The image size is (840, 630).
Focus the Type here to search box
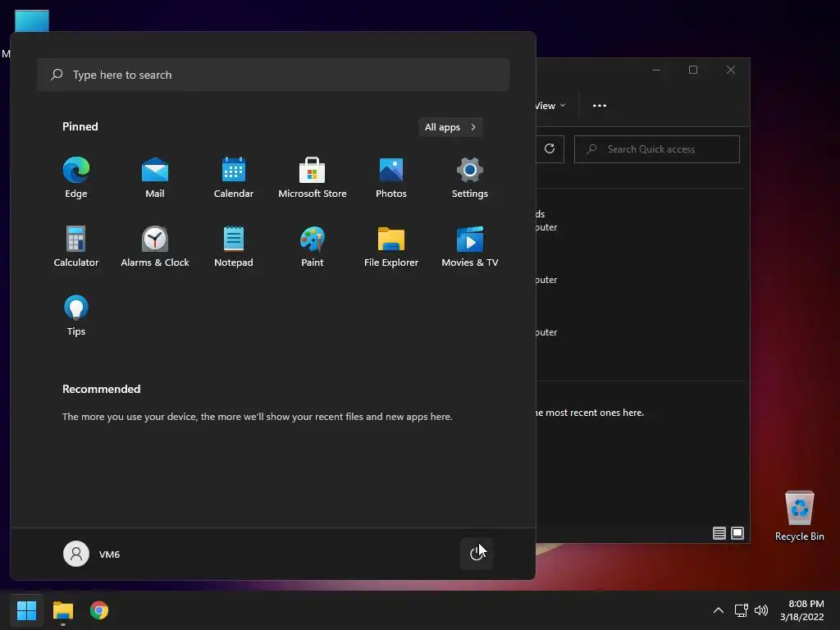click(x=273, y=75)
